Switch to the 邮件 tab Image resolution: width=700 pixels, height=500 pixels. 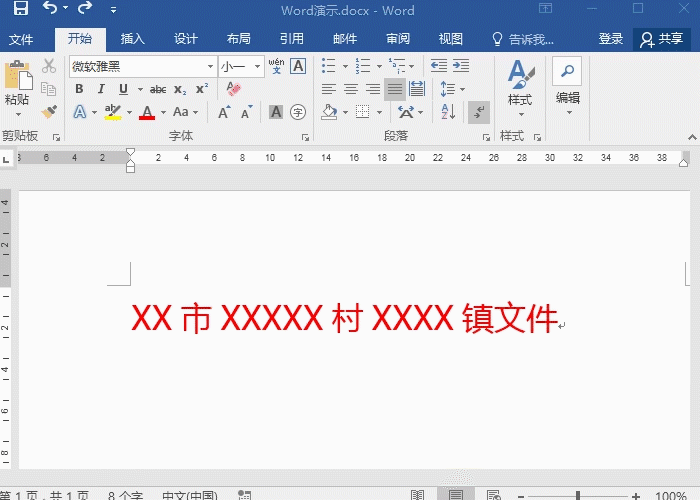pyautogui.click(x=345, y=39)
